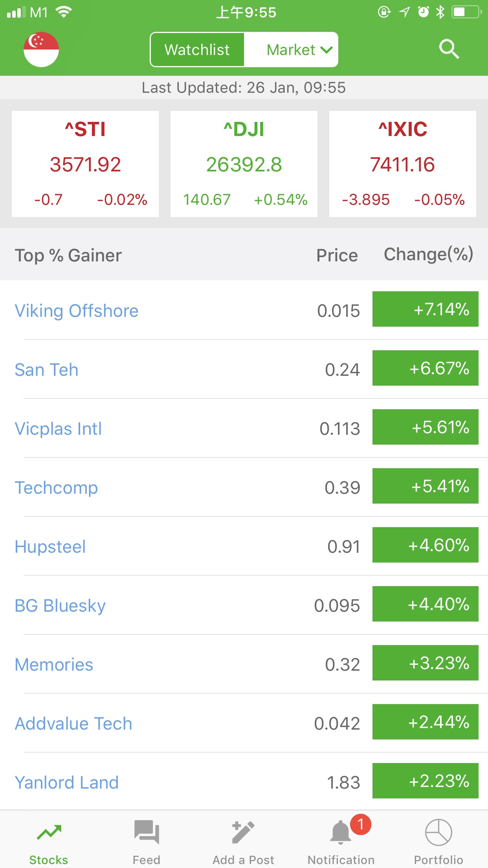The width and height of the screenshot is (488, 868).
Task: Open the Stocks chart icon tab
Action: pos(49,833)
